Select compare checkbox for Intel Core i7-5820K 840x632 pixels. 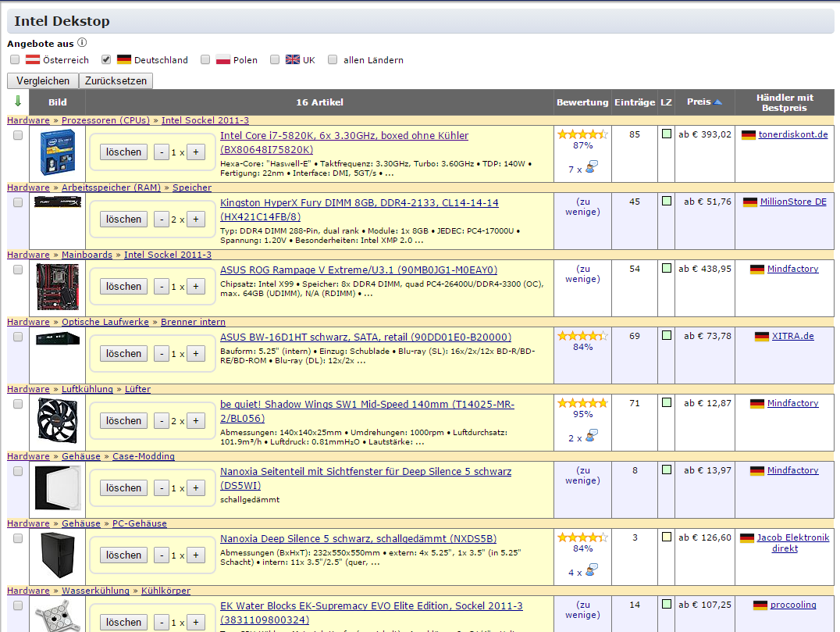click(x=18, y=135)
